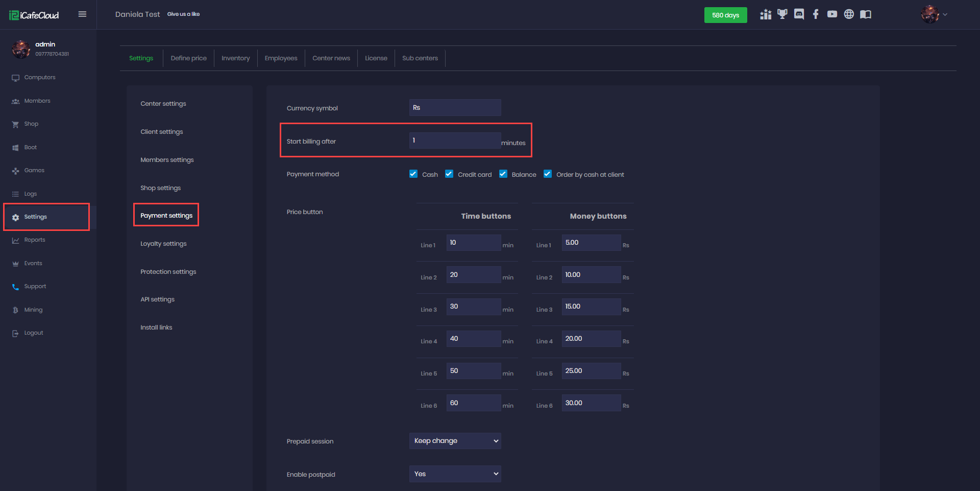
Task: Uncheck the Cash payment method
Action: (413, 174)
